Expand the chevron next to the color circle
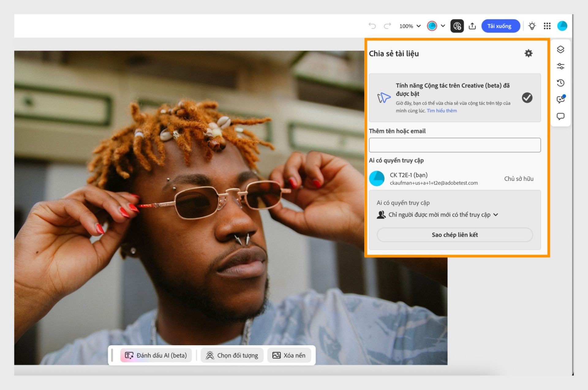Screen dimensions: 588x390 443,26
